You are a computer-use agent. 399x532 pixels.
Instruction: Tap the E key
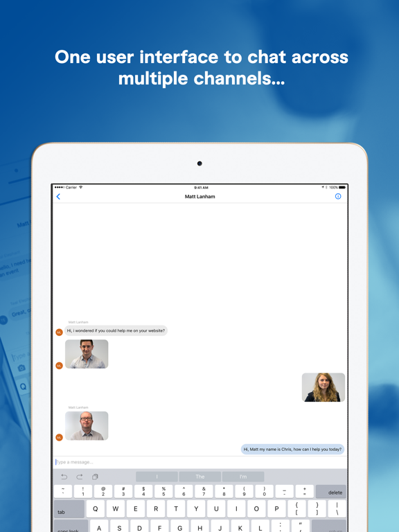[x=135, y=509]
